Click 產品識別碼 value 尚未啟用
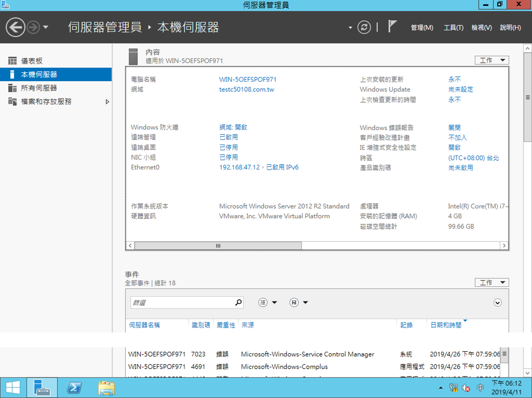The width and height of the screenshot is (532, 398). [x=461, y=168]
